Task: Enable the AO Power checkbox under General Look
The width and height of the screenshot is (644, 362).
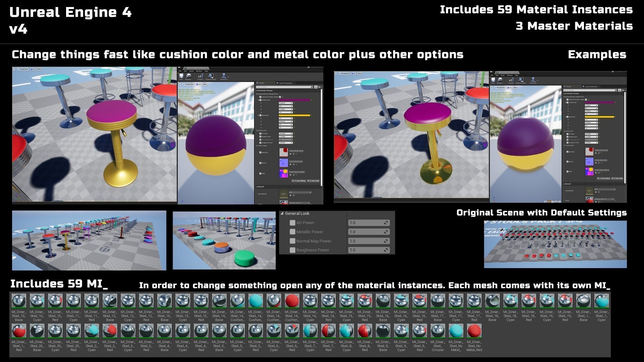Action: click(x=292, y=223)
